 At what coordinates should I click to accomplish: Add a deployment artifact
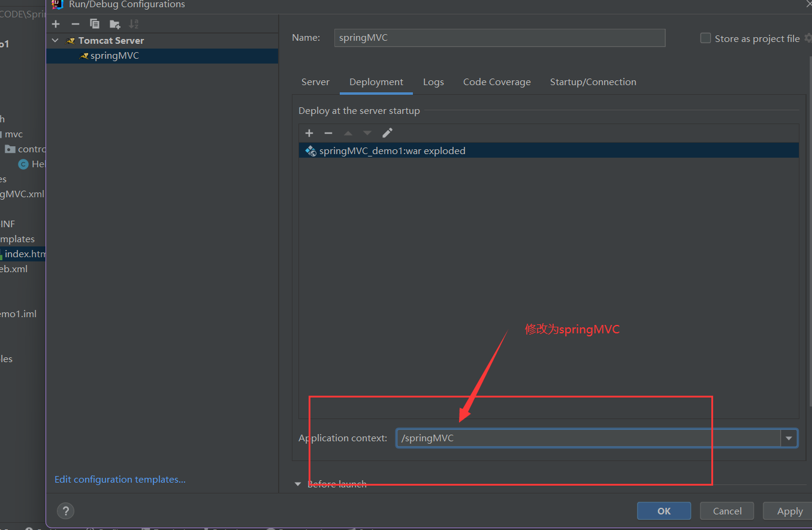(x=309, y=133)
